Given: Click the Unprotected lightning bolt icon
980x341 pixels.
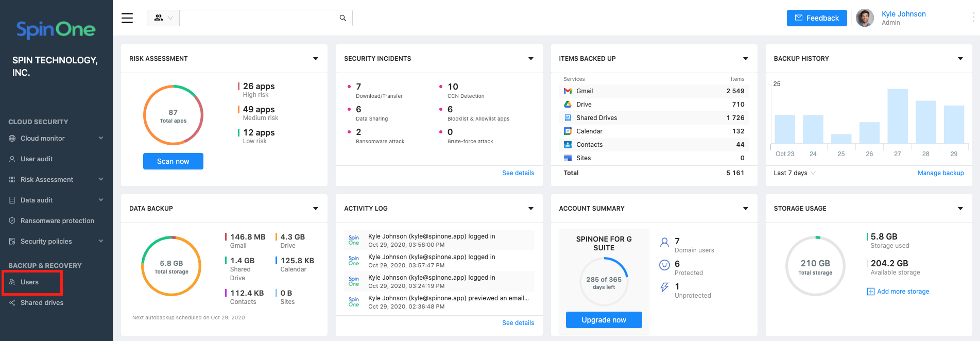Looking at the screenshot, I should click(x=664, y=287).
